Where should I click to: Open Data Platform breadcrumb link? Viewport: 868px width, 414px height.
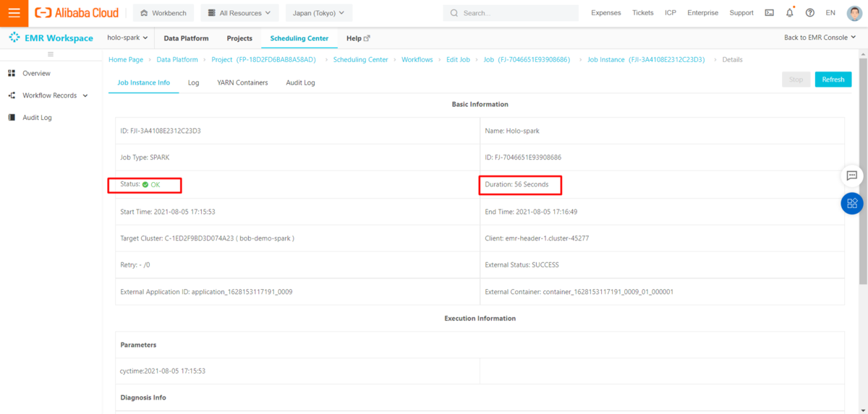point(177,60)
